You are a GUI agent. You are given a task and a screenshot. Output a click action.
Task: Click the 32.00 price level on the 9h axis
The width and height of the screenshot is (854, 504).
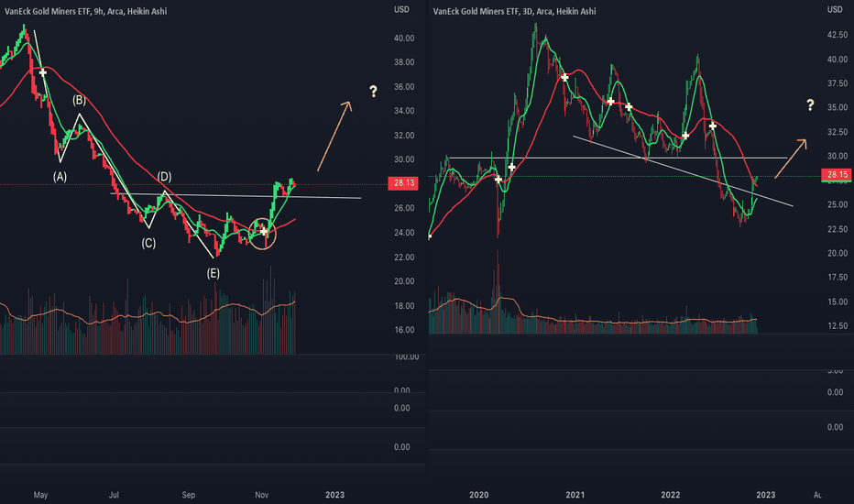point(404,135)
